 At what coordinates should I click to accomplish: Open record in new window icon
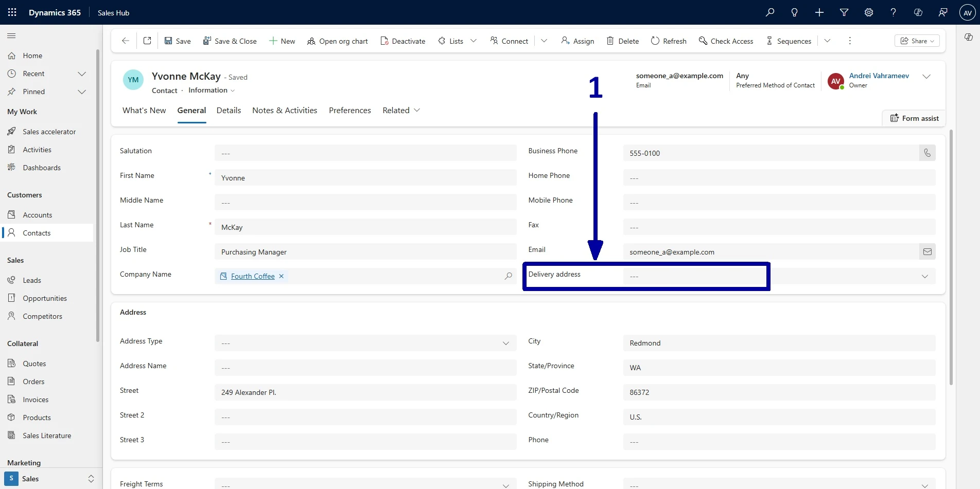pyautogui.click(x=147, y=41)
